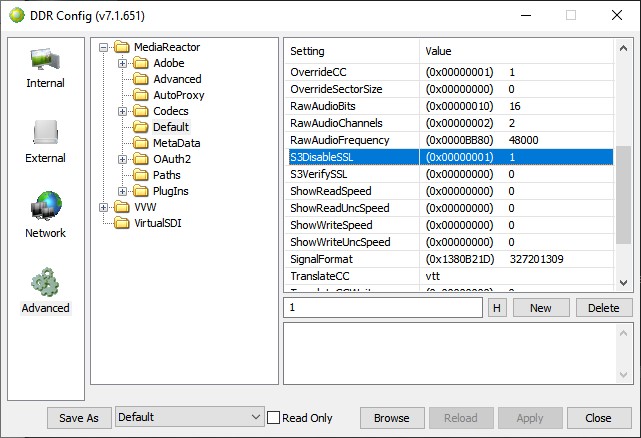Select the MetaData tree label
The width and height of the screenshot is (641, 438).
click(x=177, y=143)
